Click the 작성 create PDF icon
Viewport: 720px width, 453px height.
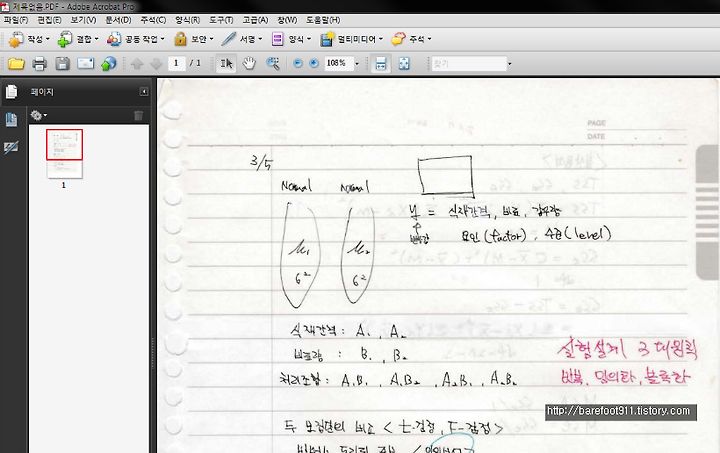[x=16, y=39]
